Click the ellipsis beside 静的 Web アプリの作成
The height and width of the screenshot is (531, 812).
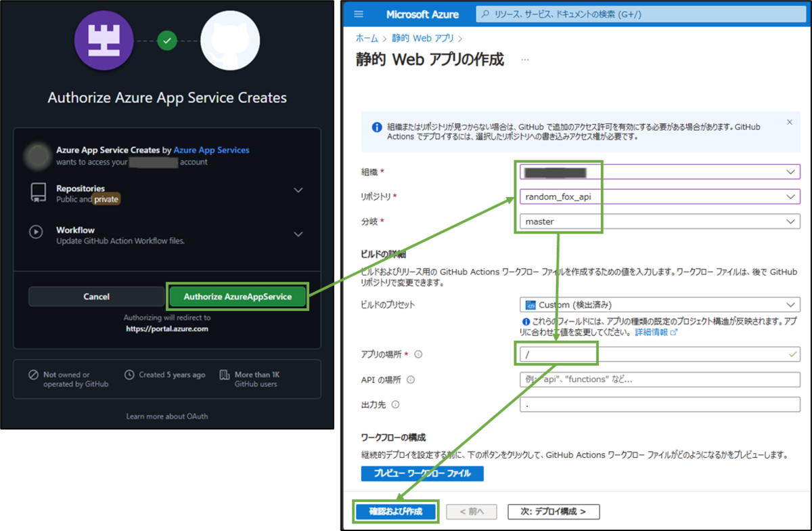tap(525, 60)
